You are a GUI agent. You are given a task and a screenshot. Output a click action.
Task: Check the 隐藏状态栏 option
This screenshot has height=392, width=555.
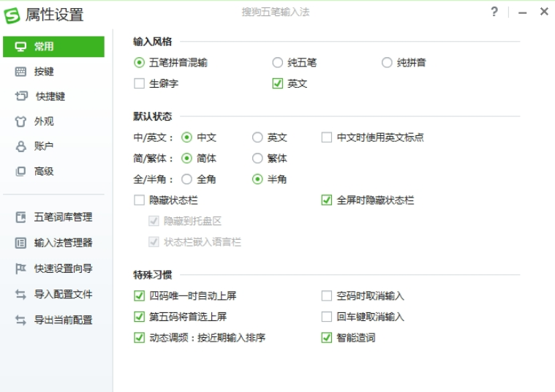coord(139,200)
